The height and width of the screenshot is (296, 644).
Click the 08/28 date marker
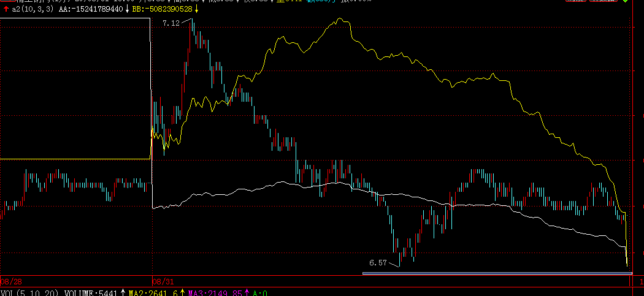tap(10, 282)
